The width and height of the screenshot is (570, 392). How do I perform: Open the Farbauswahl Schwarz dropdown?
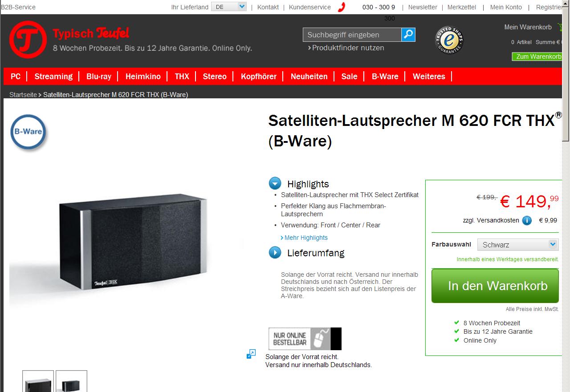pyautogui.click(x=518, y=244)
